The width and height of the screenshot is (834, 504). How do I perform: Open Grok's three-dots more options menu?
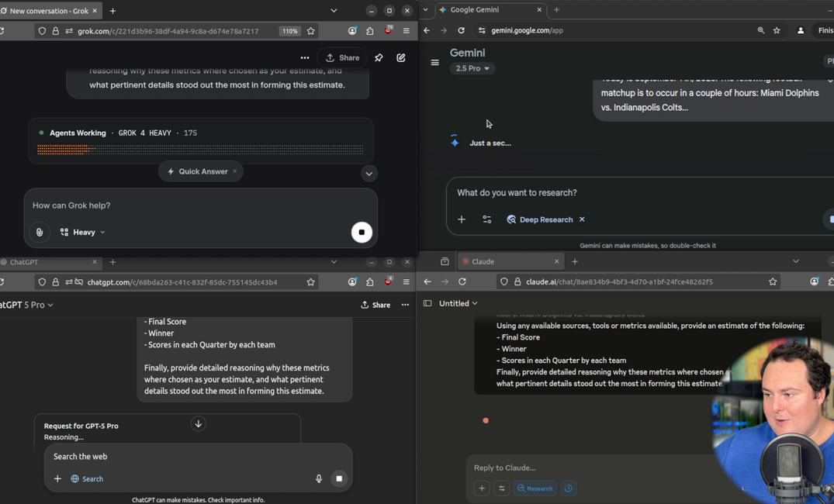pos(305,58)
